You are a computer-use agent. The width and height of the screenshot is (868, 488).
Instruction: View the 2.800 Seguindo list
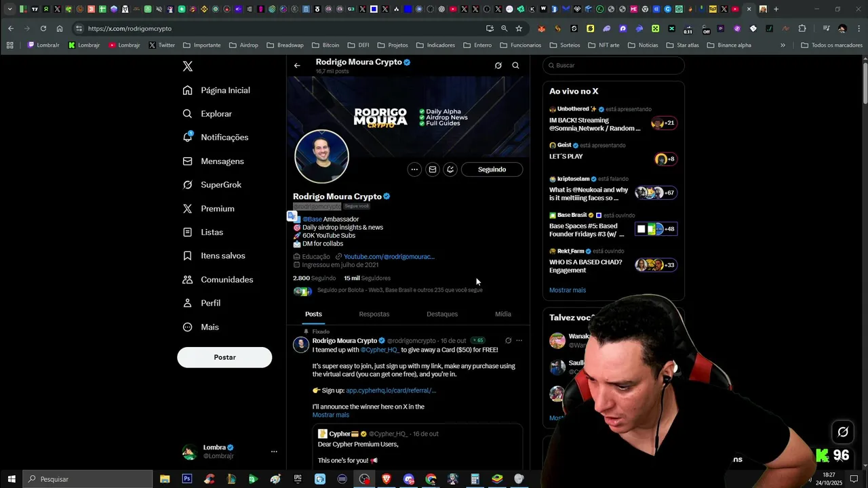click(x=314, y=278)
